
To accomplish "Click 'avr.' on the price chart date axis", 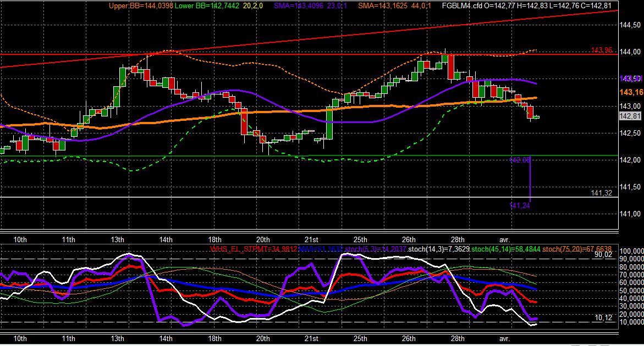I will [x=504, y=239].
